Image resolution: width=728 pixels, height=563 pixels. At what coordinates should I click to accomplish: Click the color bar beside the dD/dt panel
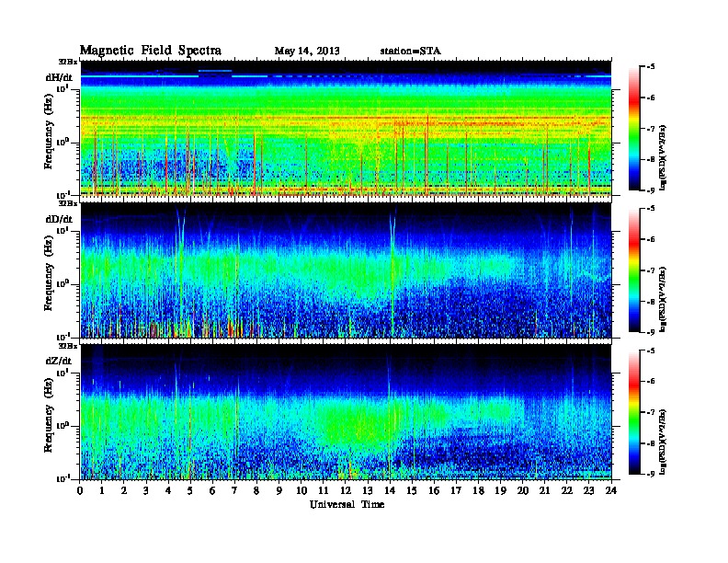coord(634,270)
